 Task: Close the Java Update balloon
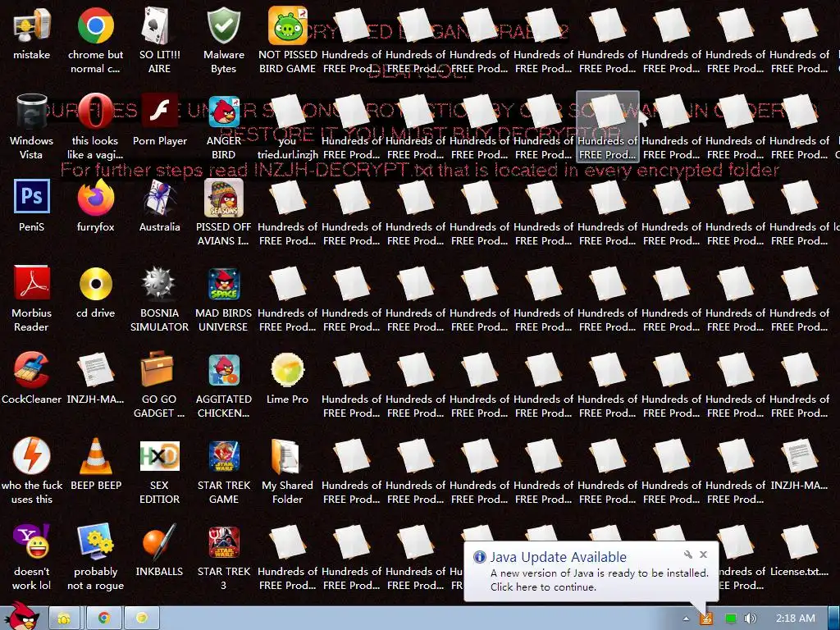pos(703,555)
